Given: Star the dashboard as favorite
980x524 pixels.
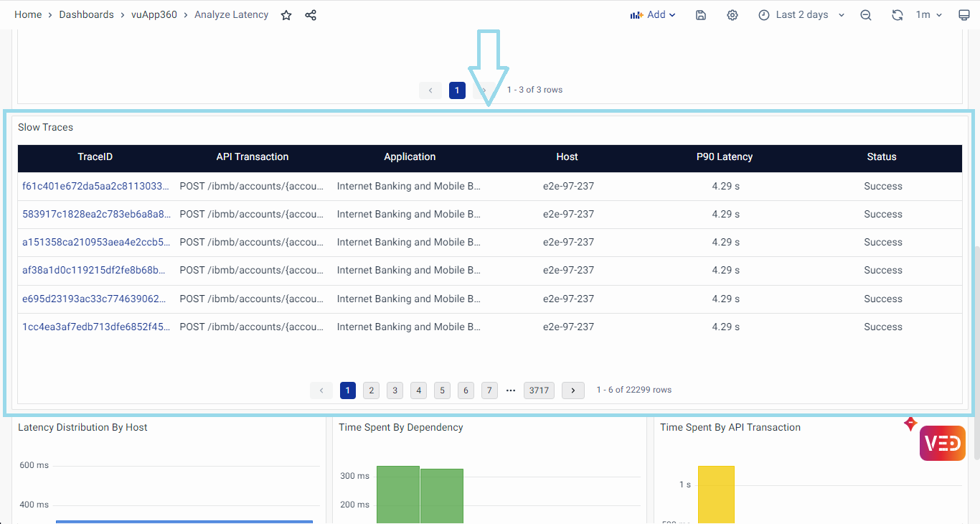Looking at the screenshot, I should [x=286, y=15].
